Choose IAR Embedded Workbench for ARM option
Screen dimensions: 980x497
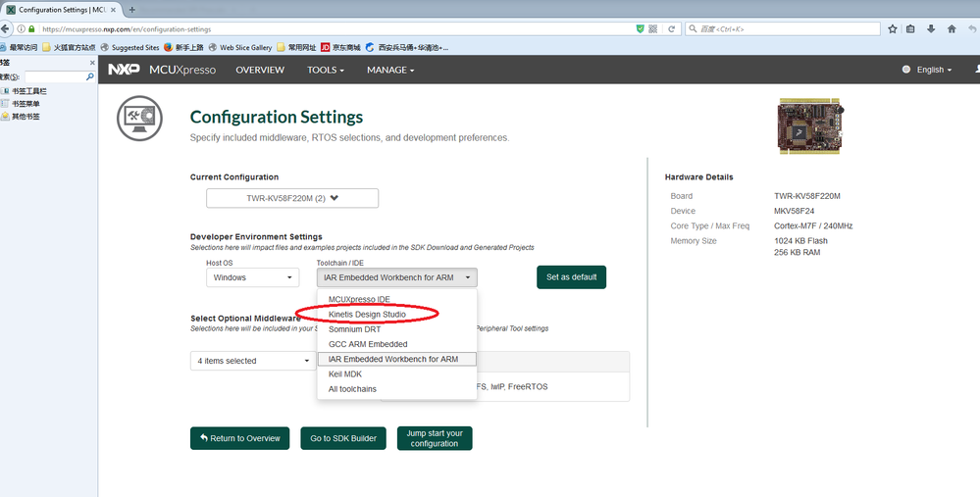(x=397, y=359)
